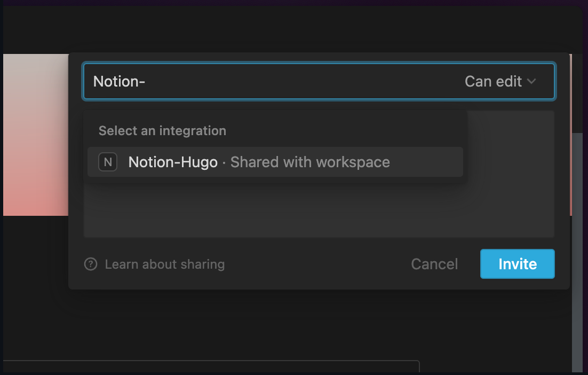Click the page cover image behind dialog

36,135
